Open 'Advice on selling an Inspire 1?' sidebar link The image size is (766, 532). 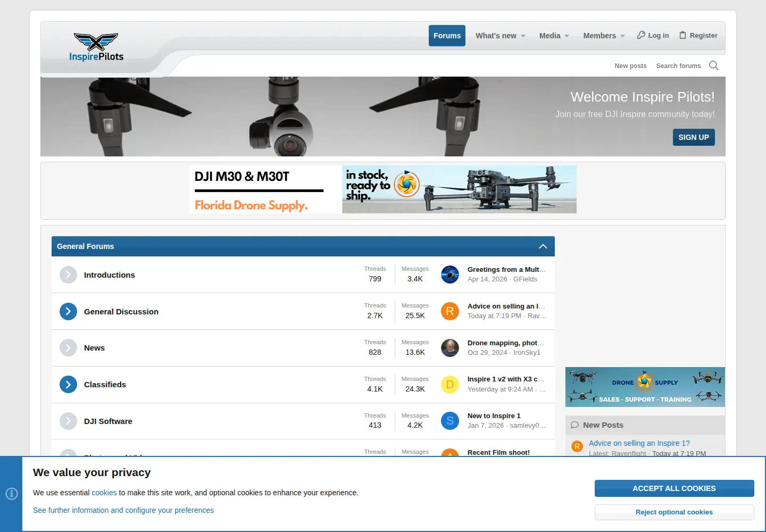639,443
